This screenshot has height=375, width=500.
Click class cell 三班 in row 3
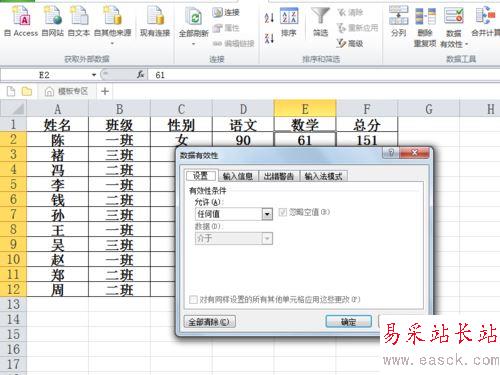coord(119,155)
